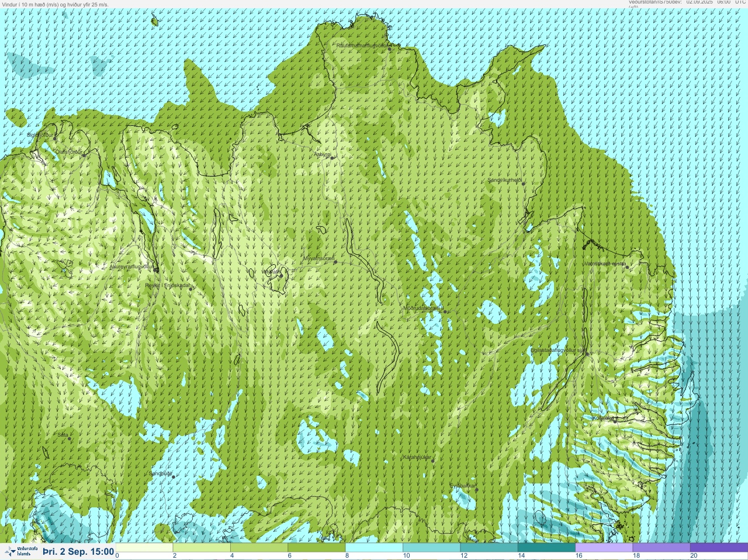This screenshot has height=560, width=748.
Task: Select the Sandvíkurheiði station label
Action: [504, 180]
